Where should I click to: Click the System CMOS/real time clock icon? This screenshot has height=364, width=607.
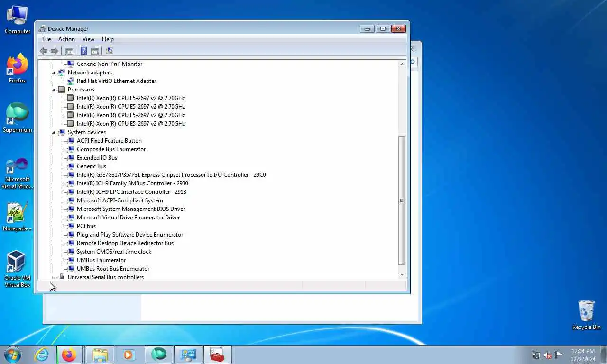coord(70,252)
